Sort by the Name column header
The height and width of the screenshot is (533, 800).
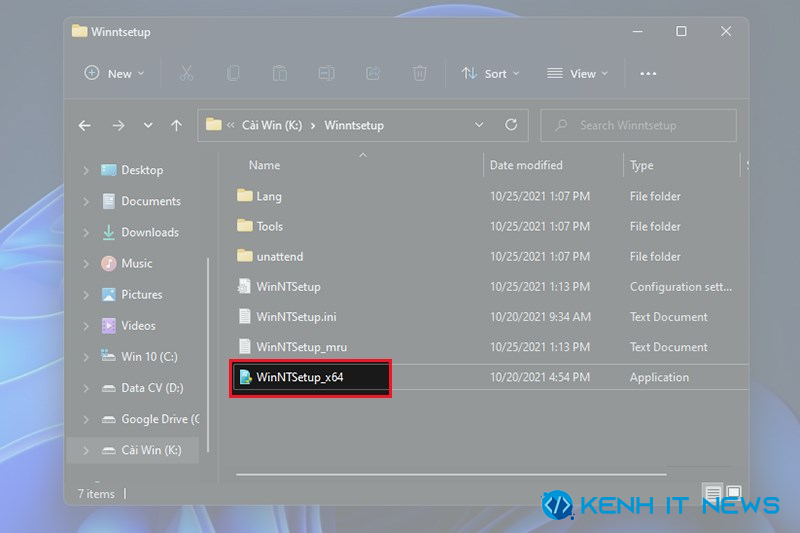click(264, 165)
